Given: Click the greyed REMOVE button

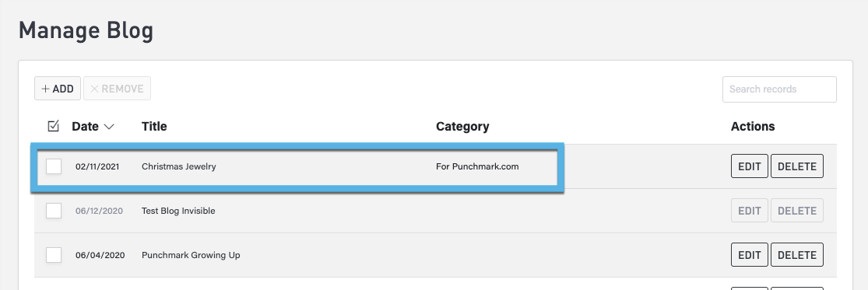Looking at the screenshot, I should coord(117,89).
